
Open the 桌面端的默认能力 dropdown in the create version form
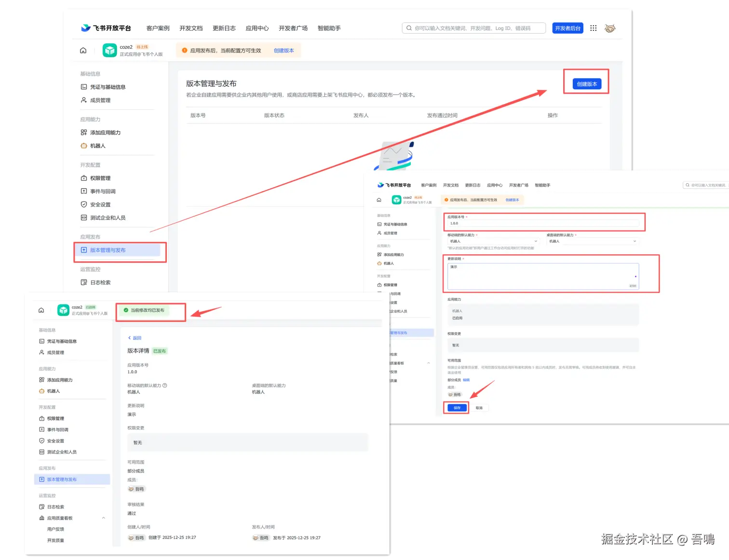[592, 241]
